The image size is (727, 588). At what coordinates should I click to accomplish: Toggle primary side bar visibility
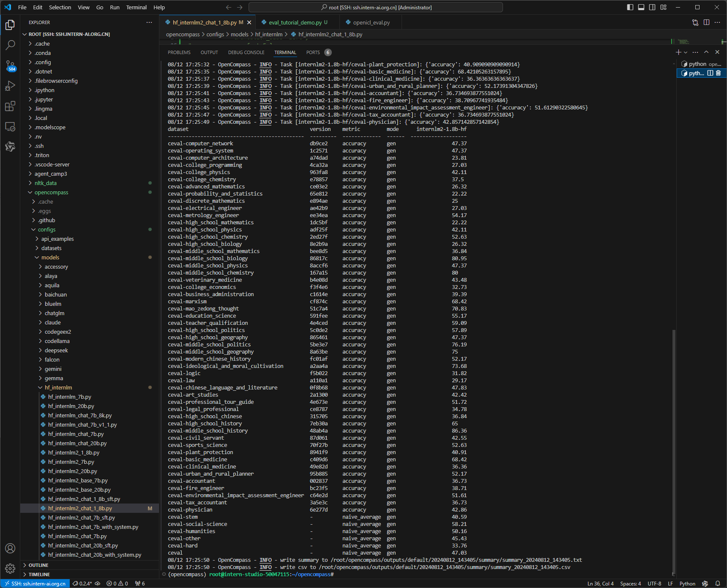tap(630, 7)
